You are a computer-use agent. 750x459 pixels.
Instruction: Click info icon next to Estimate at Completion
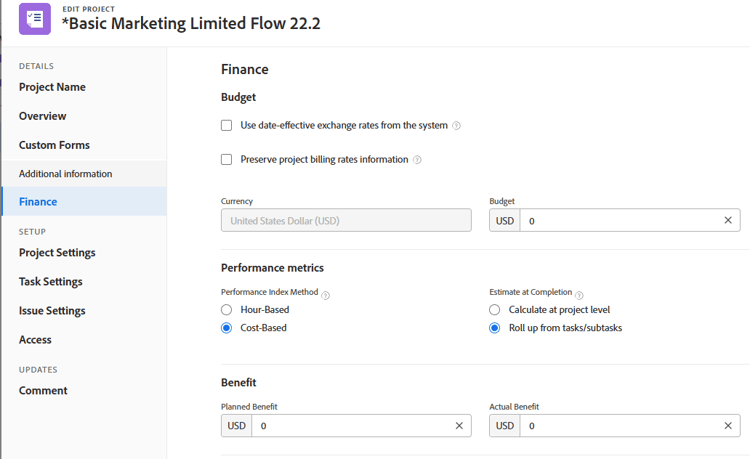coord(580,295)
